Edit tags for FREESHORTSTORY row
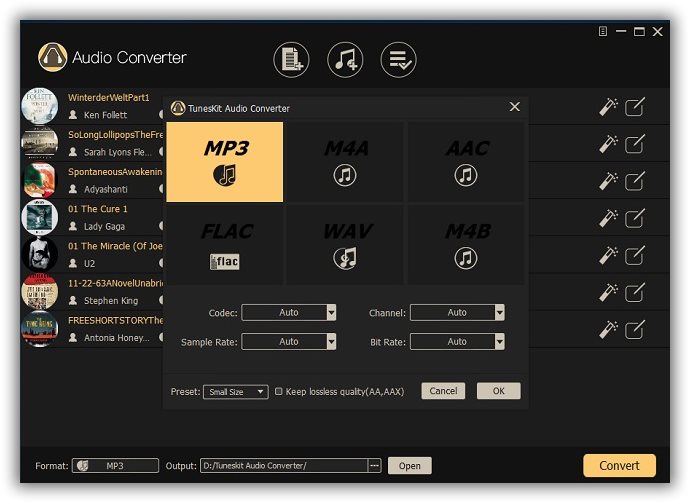Viewport: 690px width, 503px height. [635, 330]
